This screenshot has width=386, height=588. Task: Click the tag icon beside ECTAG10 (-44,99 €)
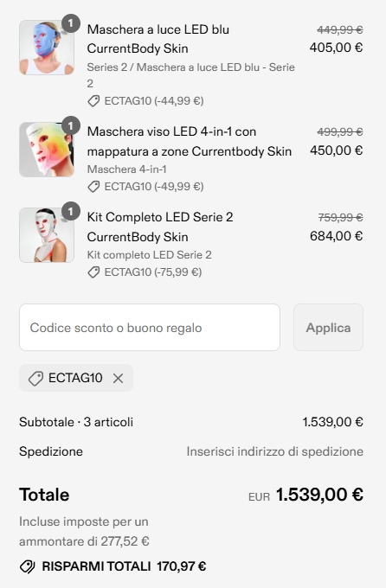point(93,101)
